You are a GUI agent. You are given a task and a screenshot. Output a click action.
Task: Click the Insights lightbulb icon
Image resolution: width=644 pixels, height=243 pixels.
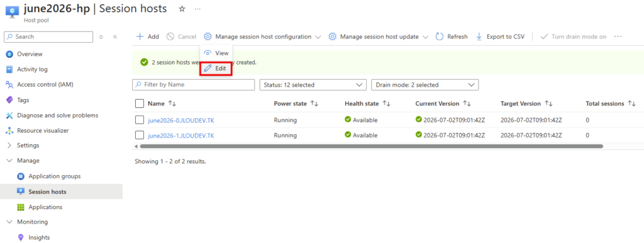(21, 237)
